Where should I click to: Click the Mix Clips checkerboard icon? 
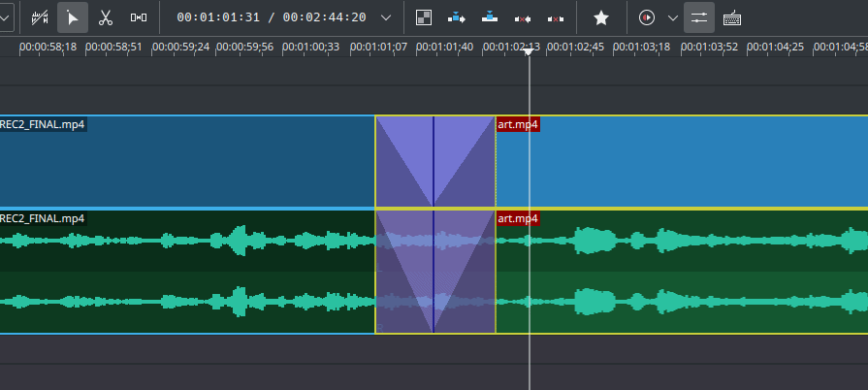pyautogui.click(x=424, y=17)
